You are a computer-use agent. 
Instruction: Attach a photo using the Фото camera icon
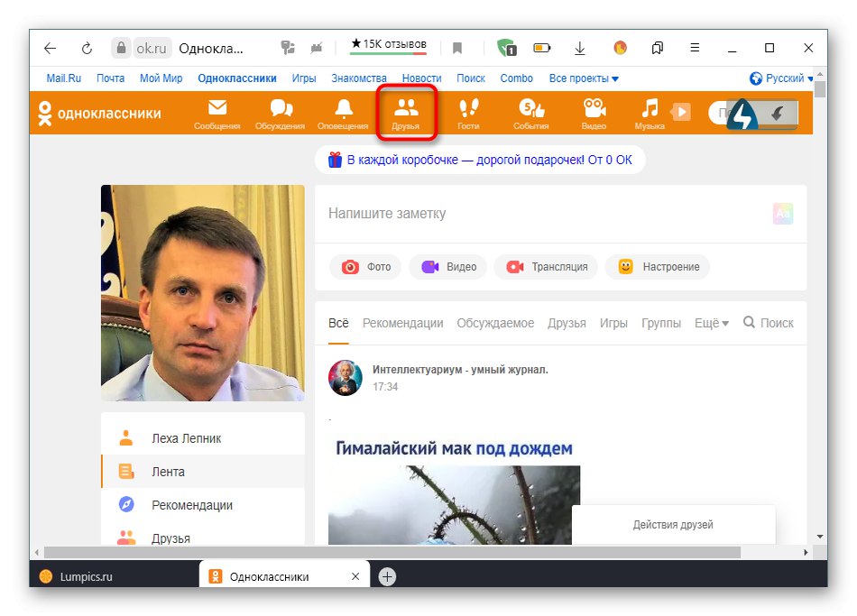[x=364, y=267]
